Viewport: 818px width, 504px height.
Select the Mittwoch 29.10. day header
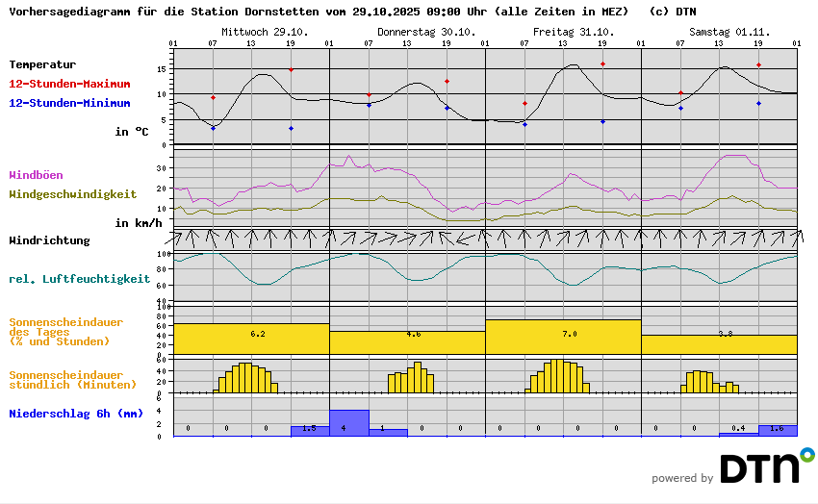point(265,32)
